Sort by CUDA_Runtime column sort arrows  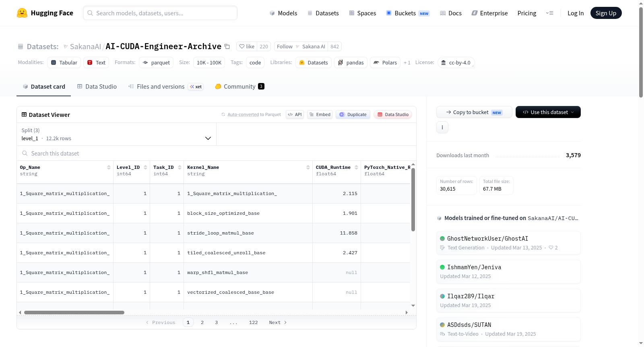click(x=356, y=167)
